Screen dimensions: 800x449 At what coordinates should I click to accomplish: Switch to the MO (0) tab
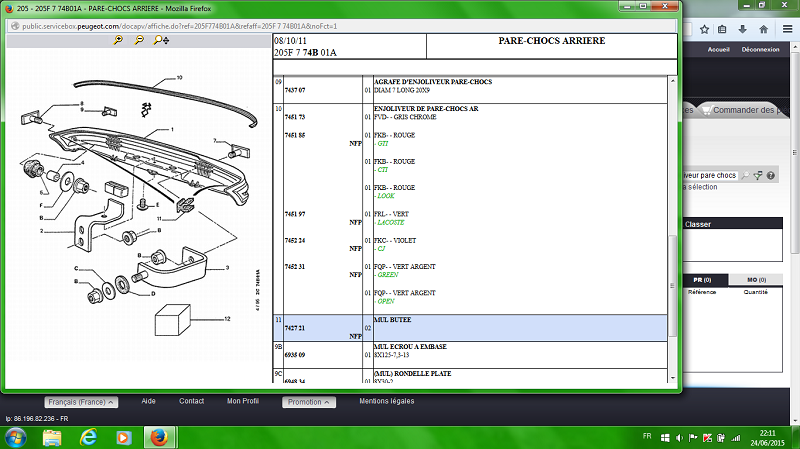tap(756, 280)
